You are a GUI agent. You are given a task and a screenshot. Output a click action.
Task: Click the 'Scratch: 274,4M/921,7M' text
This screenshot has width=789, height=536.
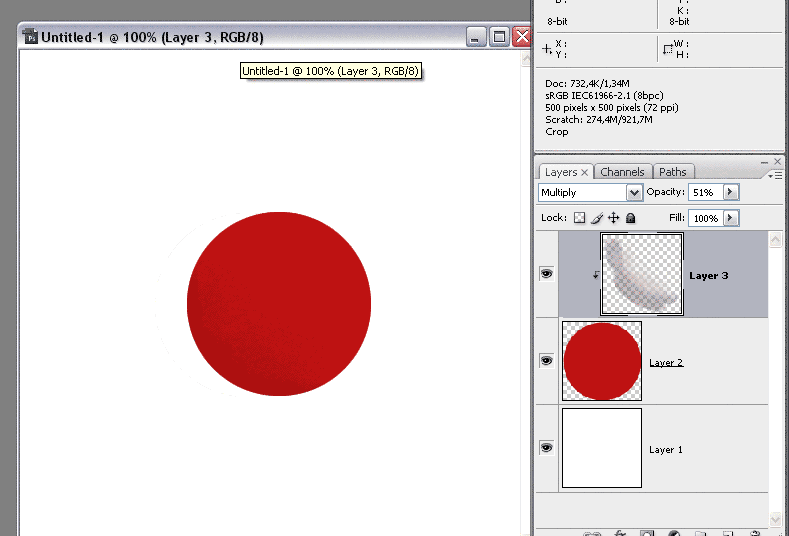pos(599,120)
